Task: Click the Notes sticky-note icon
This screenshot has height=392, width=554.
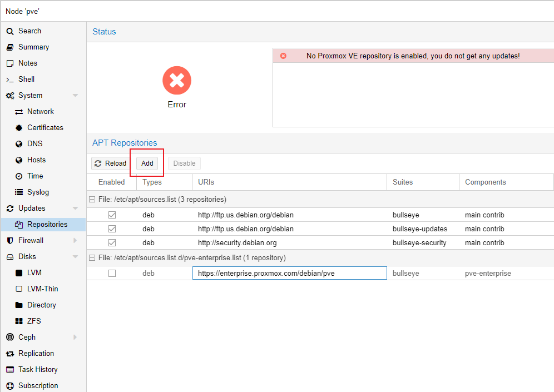Action: [10, 63]
